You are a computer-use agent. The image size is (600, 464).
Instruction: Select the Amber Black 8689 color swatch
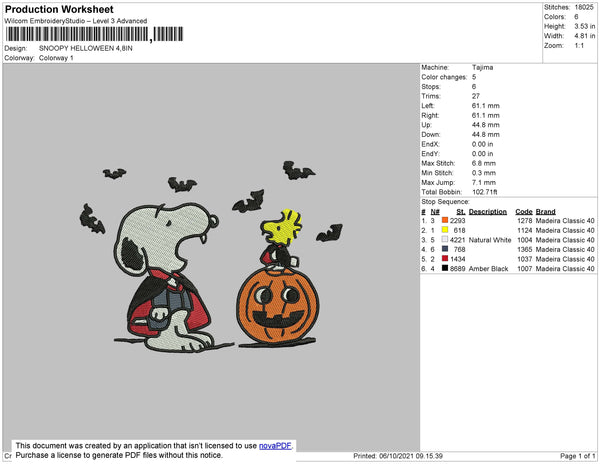[445, 268]
